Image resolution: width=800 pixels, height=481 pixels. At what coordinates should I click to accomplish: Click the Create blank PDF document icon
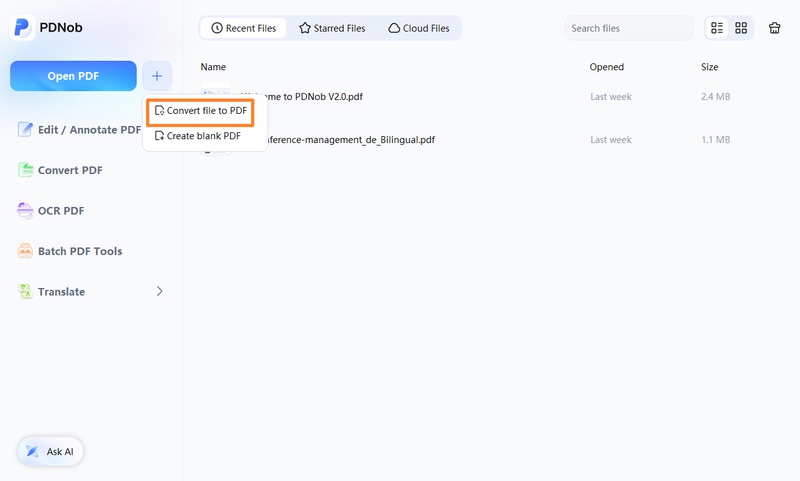coord(159,136)
